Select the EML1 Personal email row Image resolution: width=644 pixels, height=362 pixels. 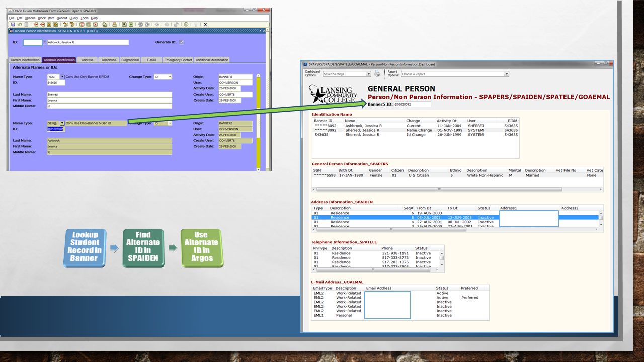tap(400, 315)
